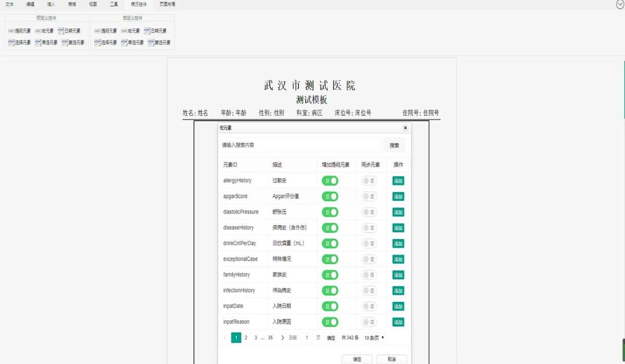Turn off 增加提纲元素 for familyHistory

click(x=330, y=275)
